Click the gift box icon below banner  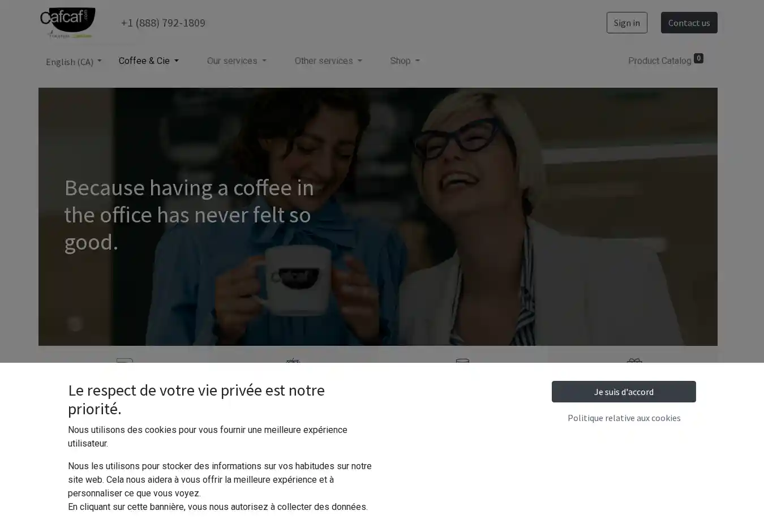[634, 361]
